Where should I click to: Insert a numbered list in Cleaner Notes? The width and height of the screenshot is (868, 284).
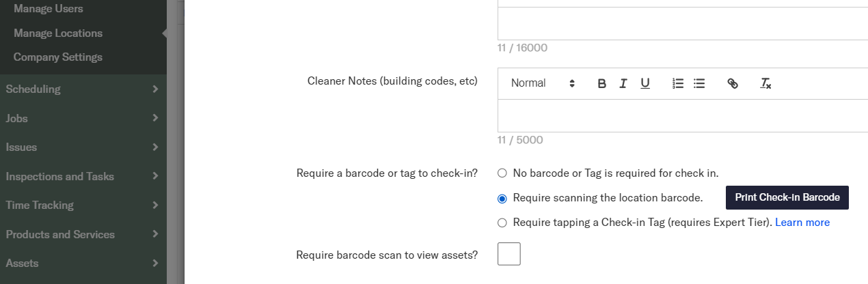pos(678,83)
